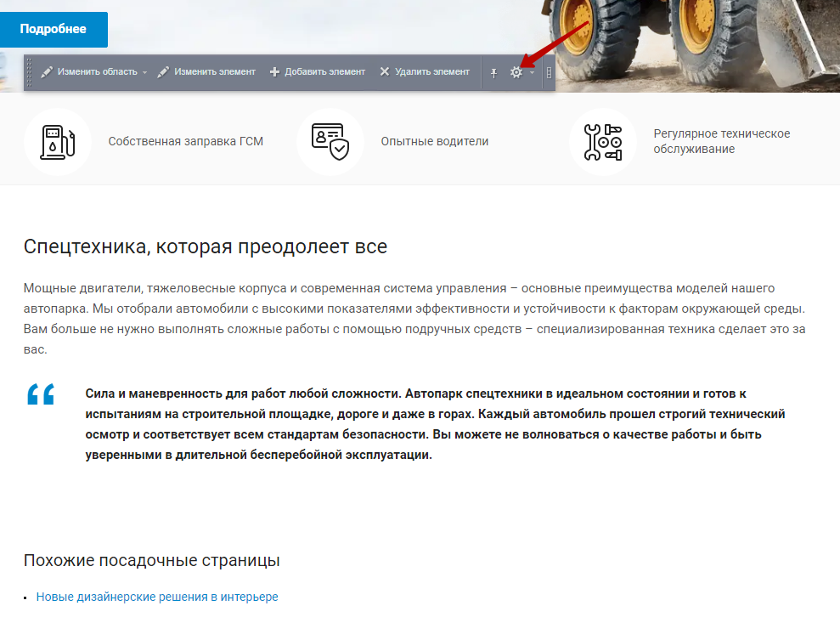
Task: Click the pin icon in the edit toolbar
Action: (494, 72)
